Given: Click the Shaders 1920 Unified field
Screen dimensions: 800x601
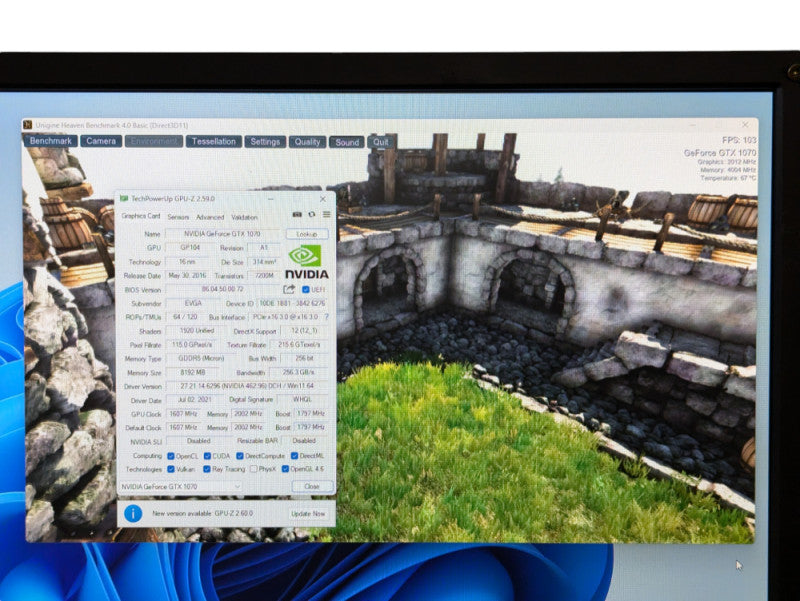Looking at the screenshot, I should 197,331.
